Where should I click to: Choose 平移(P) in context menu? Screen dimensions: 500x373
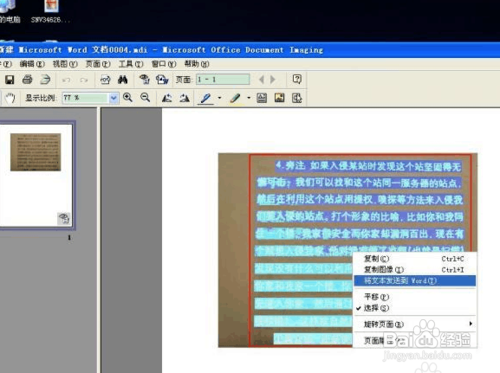coord(414,297)
